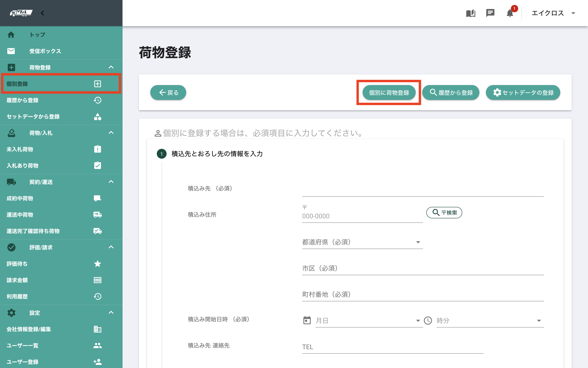The width and height of the screenshot is (588, 368).
Task: Collapse the 契約/運送 section
Action: 111,182
